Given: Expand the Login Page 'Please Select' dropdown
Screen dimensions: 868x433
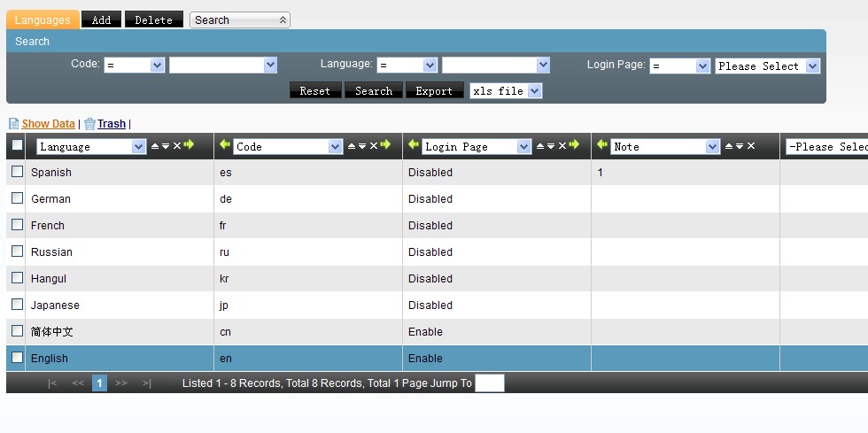Looking at the screenshot, I should click(x=767, y=66).
